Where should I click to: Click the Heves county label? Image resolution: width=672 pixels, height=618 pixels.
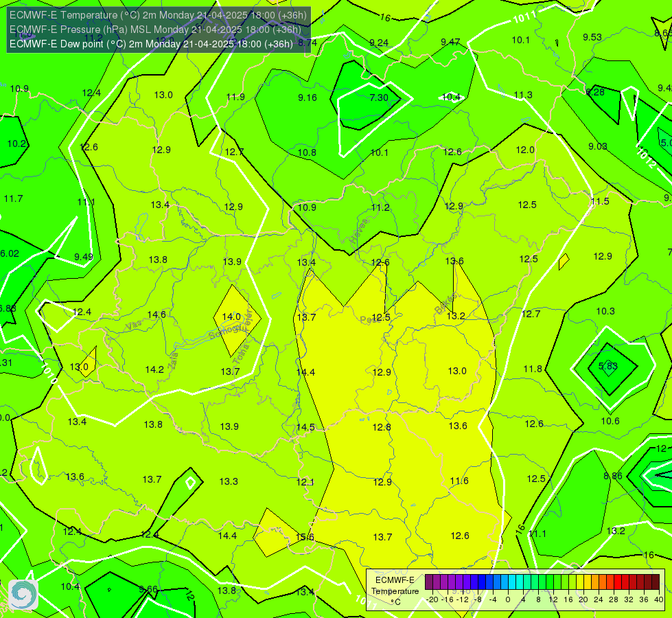click(x=359, y=231)
